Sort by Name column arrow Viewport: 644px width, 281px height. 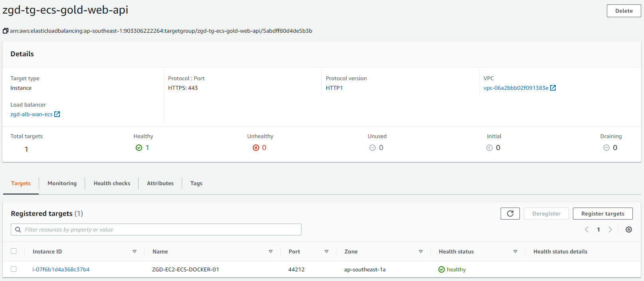271,251
